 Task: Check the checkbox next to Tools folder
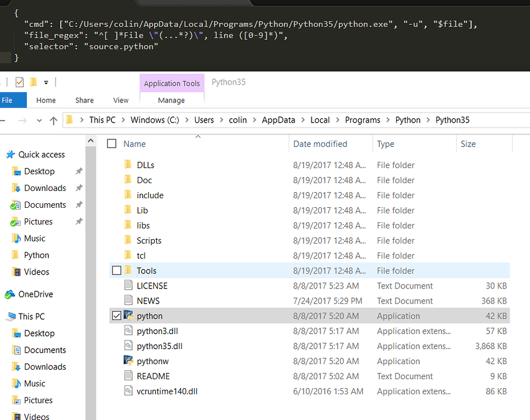tap(116, 270)
